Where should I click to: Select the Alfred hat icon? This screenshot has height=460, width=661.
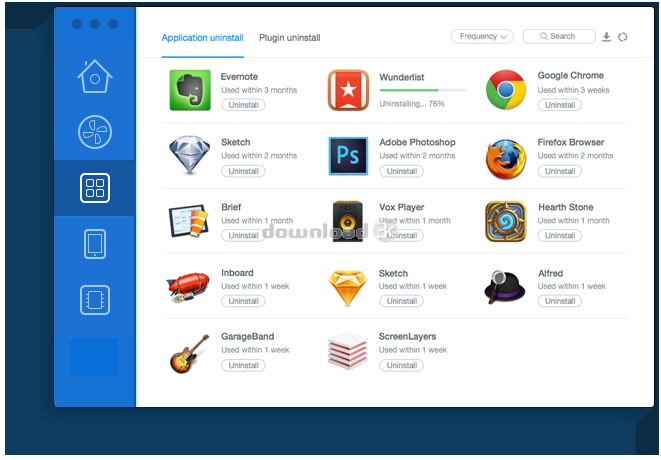point(505,287)
